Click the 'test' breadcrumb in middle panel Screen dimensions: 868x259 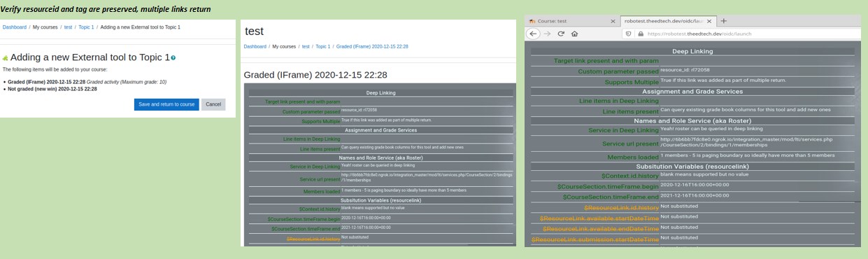click(306, 46)
